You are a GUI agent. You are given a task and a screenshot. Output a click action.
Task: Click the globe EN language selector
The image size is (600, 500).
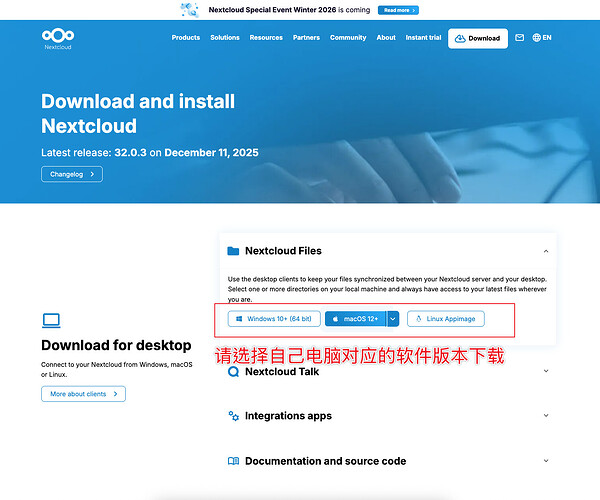click(542, 37)
